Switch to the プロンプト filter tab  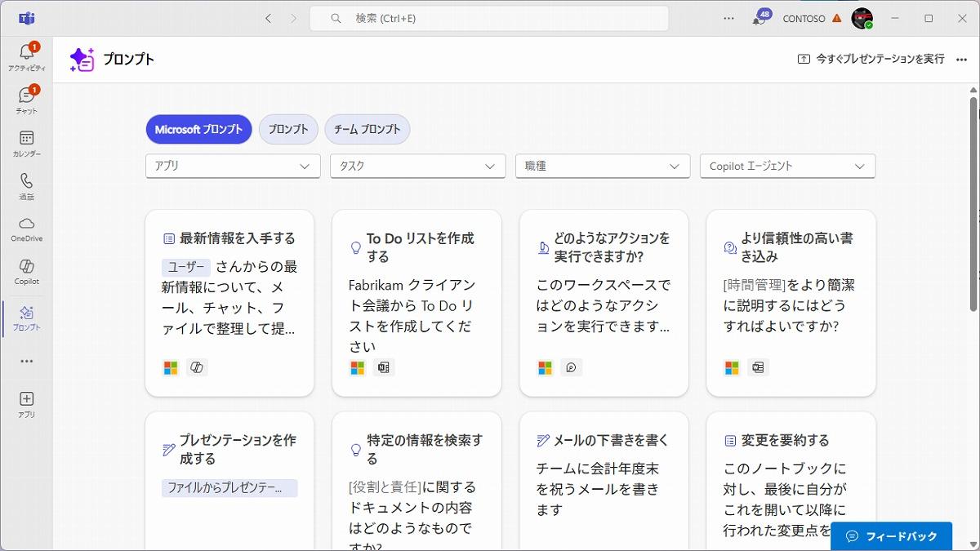(287, 129)
